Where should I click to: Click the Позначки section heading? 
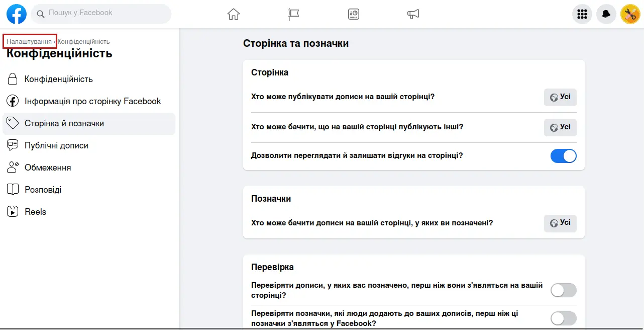pos(271,199)
